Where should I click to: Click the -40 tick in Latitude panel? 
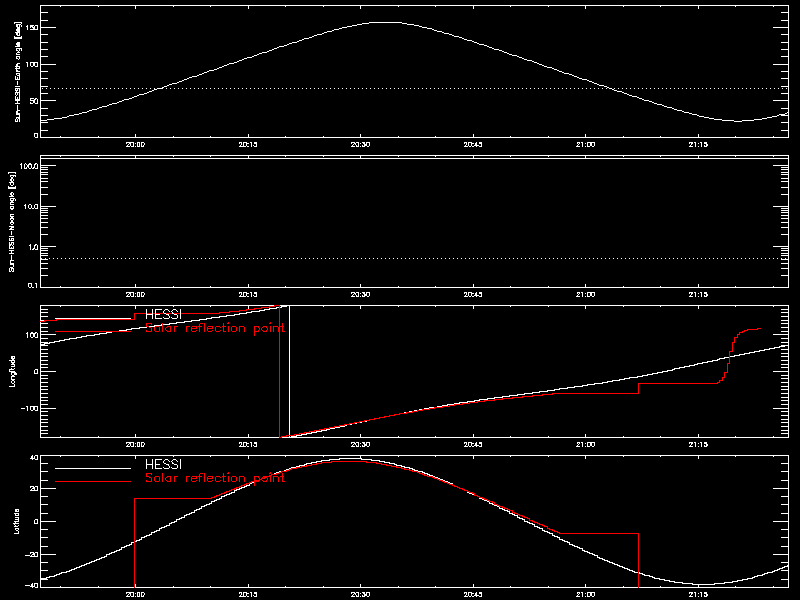pyautogui.click(x=32, y=585)
